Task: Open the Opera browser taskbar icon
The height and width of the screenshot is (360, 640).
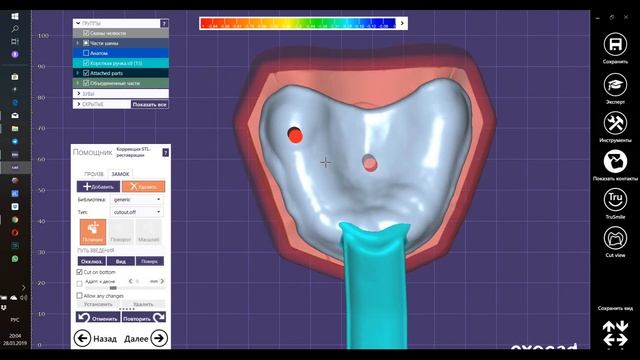Action: pyautogui.click(x=15, y=233)
